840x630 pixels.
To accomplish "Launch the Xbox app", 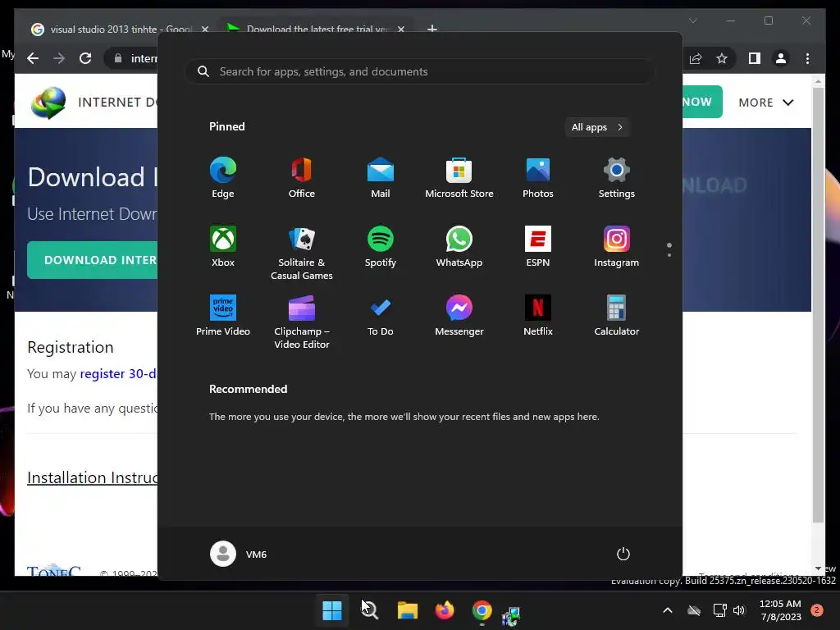I will (223, 247).
